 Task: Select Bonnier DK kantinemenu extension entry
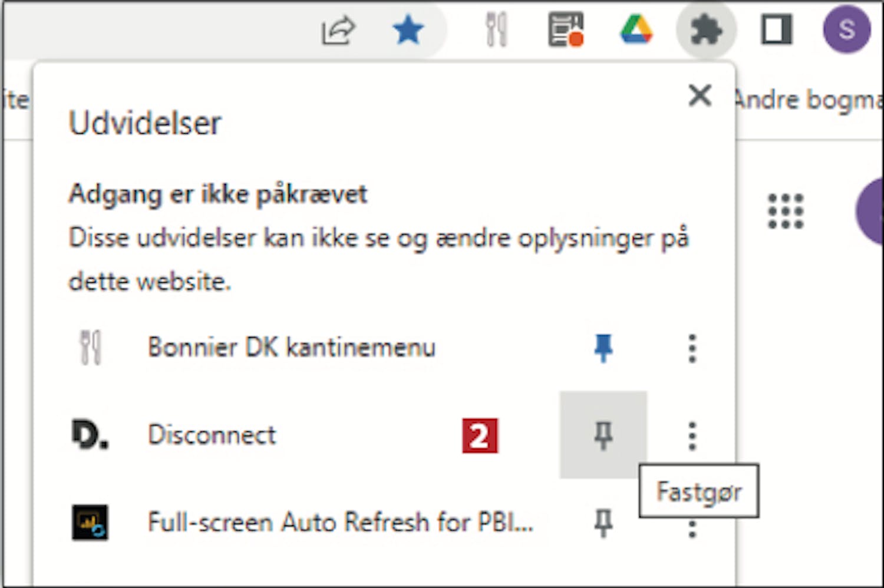(292, 347)
